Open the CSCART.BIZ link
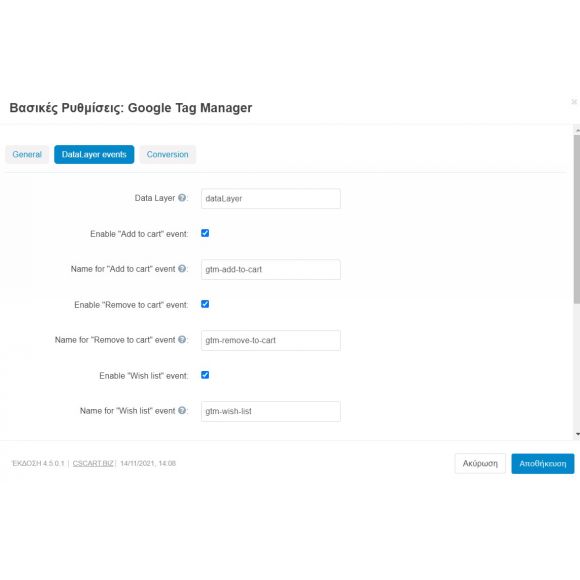Image resolution: width=580 pixels, height=580 pixels. [93, 463]
